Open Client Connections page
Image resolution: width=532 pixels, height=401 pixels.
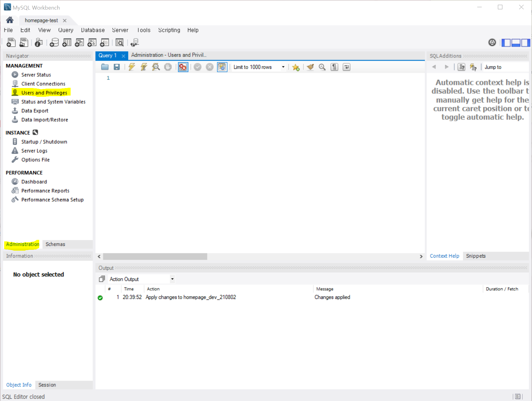[x=43, y=84]
